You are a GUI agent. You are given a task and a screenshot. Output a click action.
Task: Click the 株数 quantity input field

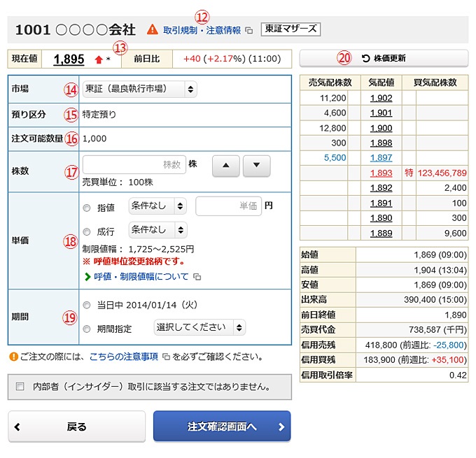click(x=134, y=164)
